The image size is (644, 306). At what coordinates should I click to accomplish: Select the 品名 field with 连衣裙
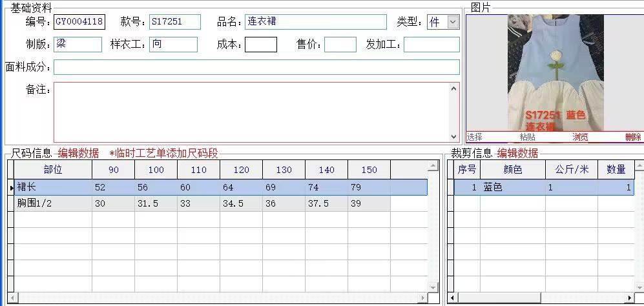(315, 22)
